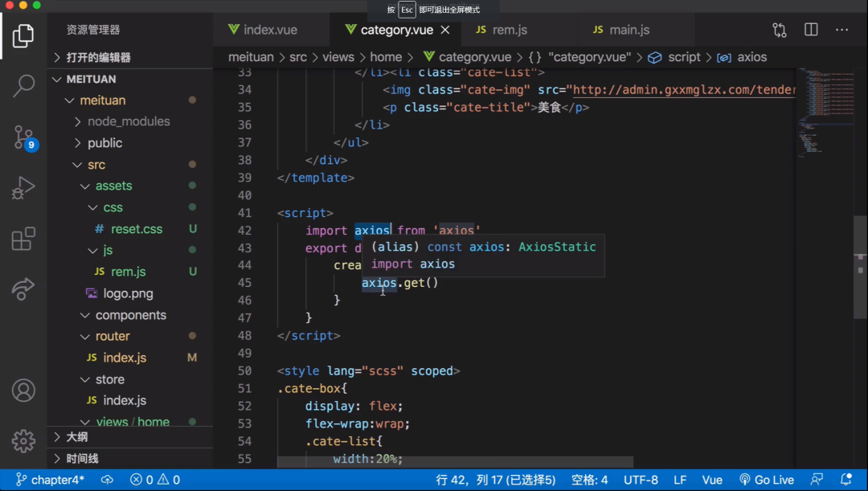Open the Live Share view icon
This screenshot has width=868, height=491.
click(23, 288)
